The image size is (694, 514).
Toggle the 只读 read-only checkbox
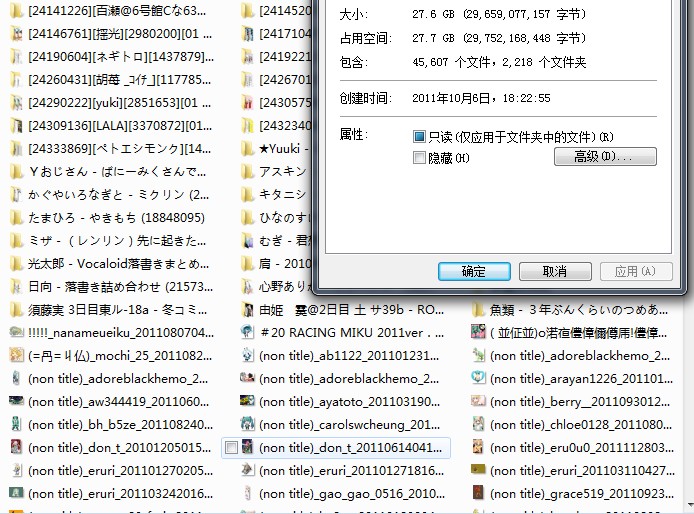point(419,136)
